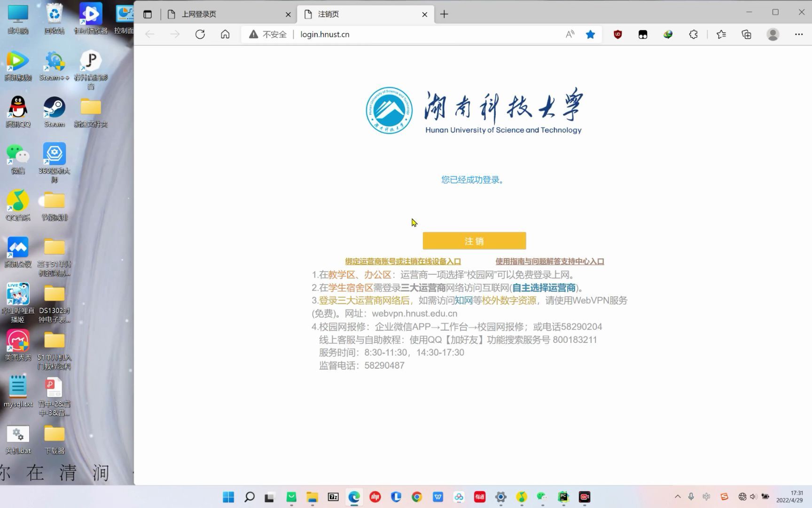Select the 微信 desktop shortcut

[x=18, y=159]
